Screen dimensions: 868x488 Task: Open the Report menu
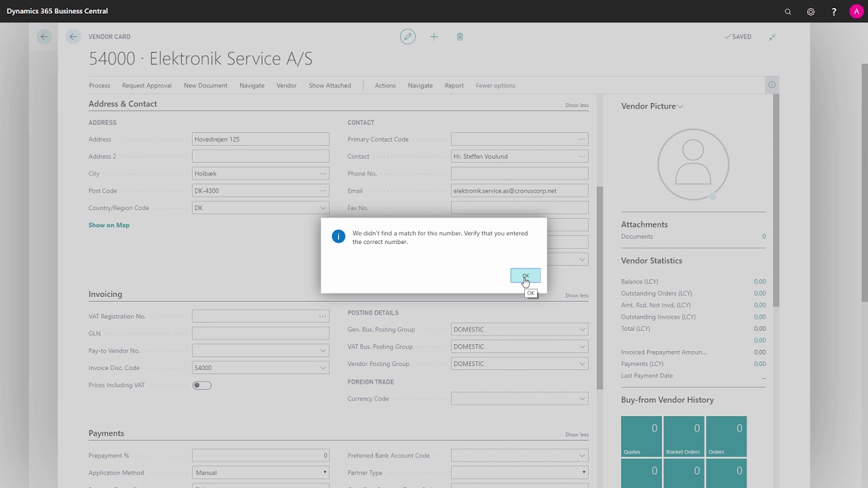[454, 85]
